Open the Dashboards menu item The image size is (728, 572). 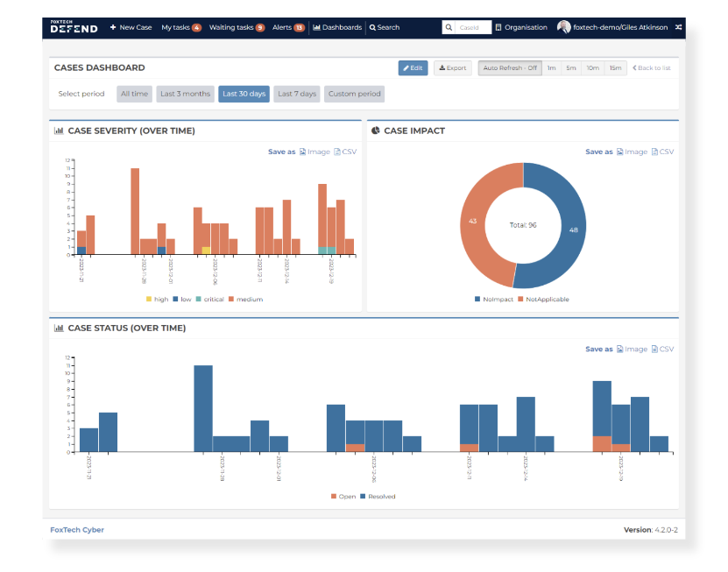click(337, 26)
